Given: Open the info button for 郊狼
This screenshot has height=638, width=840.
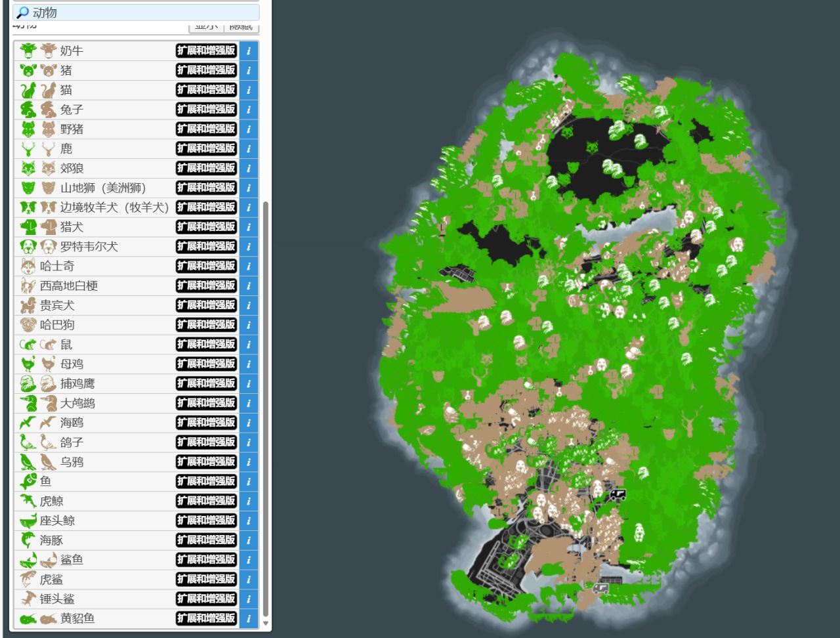Looking at the screenshot, I should tap(249, 168).
